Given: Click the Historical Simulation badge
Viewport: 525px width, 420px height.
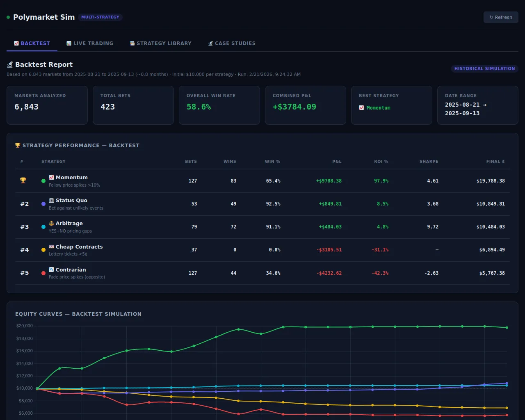Looking at the screenshot, I should (x=485, y=68).
